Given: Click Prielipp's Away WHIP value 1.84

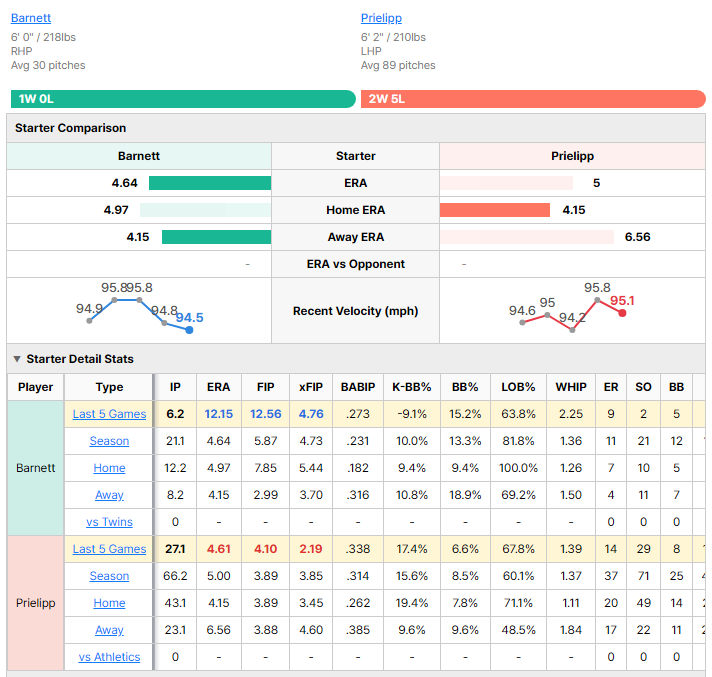Looking at the screenshot, I should pos(571,630).
